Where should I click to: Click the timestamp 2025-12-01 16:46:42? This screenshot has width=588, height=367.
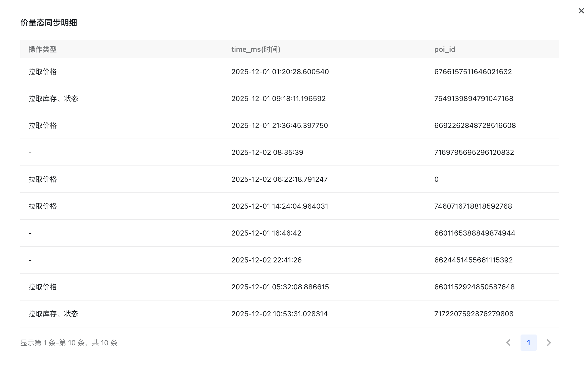(x=266, y=233)
